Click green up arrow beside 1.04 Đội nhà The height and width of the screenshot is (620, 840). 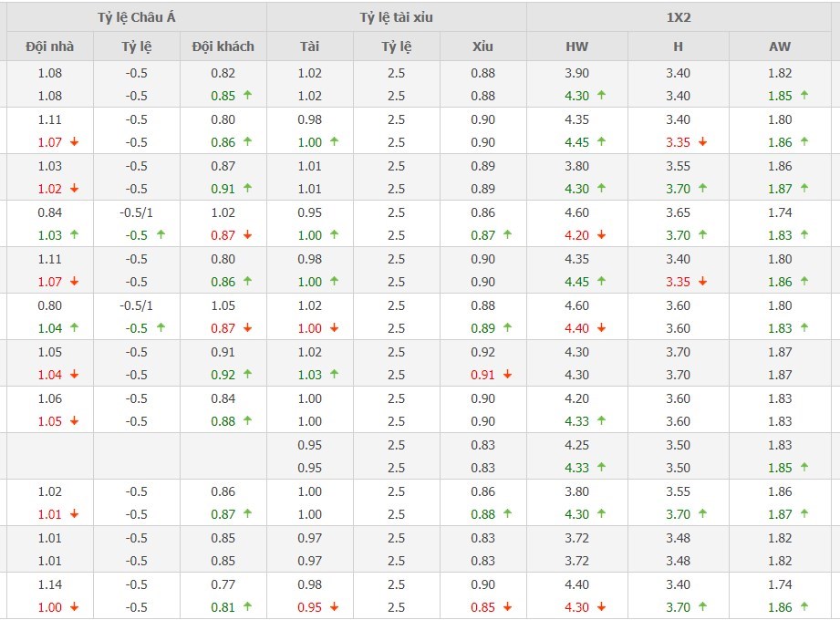[74, 328]
